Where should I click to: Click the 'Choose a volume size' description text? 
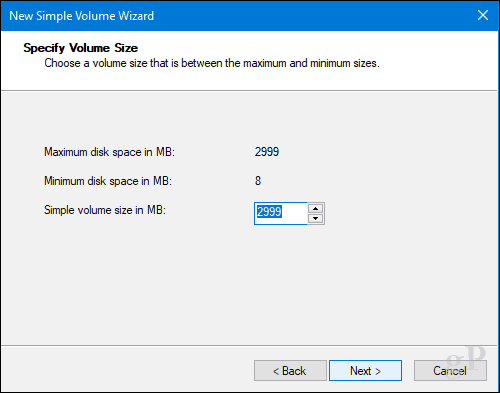click(212, 63)
